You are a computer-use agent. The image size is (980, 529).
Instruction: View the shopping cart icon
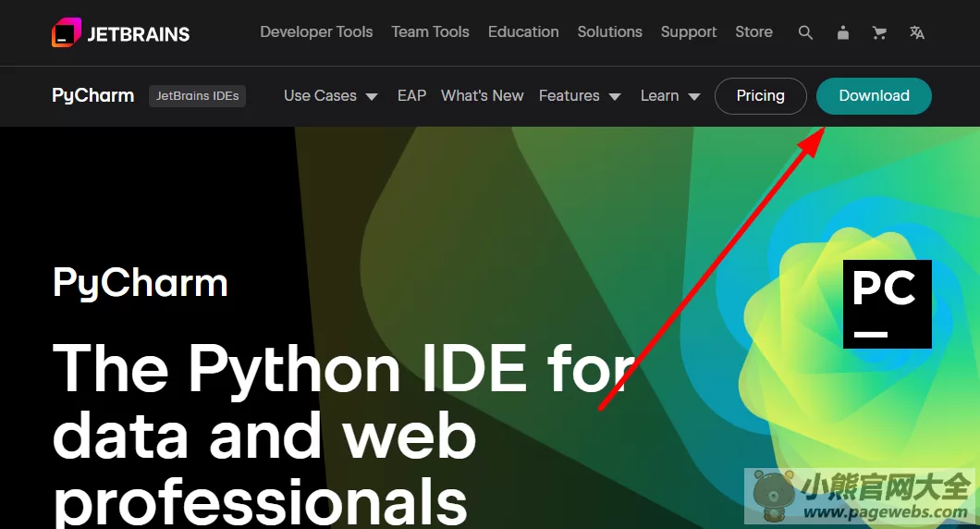point(879,32)
